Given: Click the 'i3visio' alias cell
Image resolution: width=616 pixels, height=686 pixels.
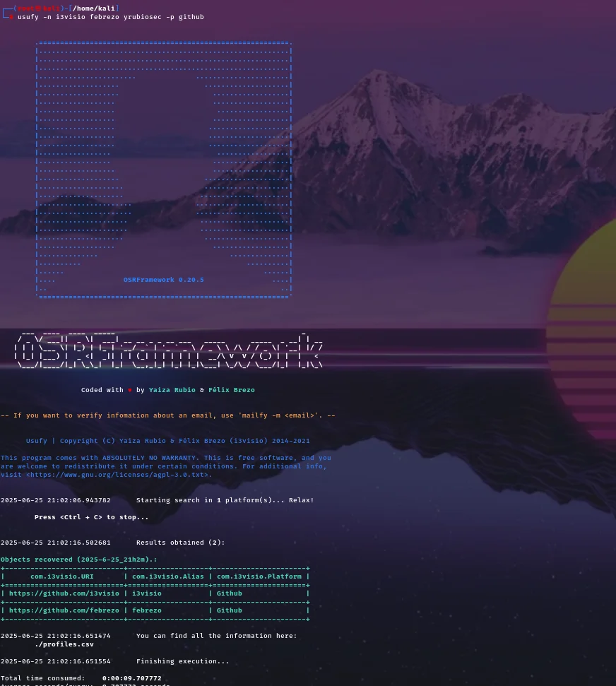Looking at the screenshot, I should pyautogui.click(x=146, y=593).
